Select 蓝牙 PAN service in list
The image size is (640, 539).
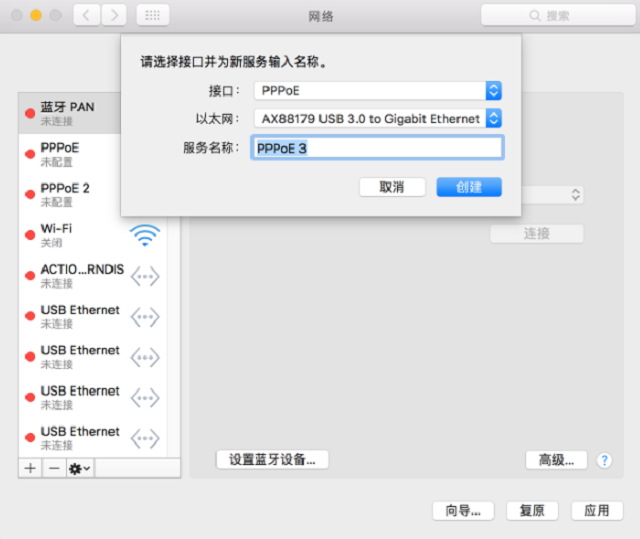tap(70, 113)
